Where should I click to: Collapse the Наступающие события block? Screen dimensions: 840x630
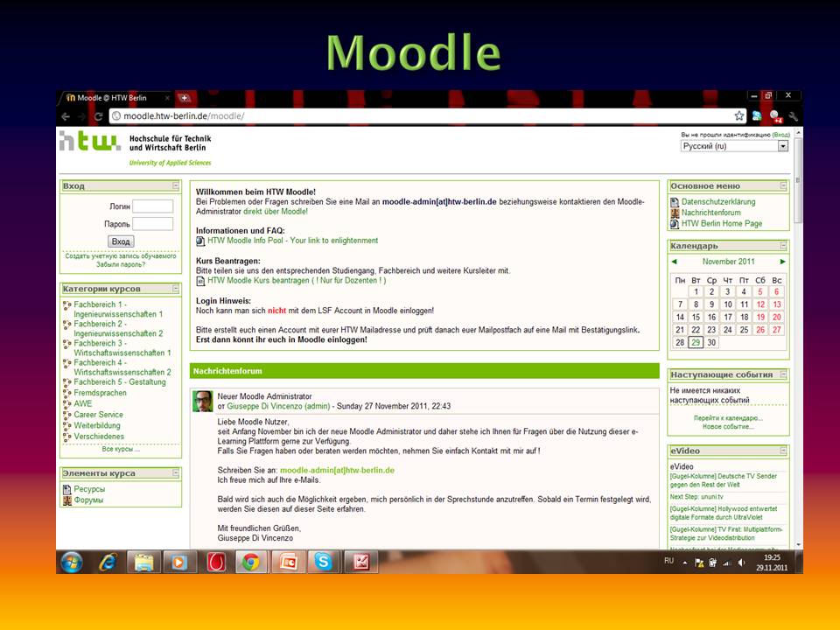(x=783, y=374)
